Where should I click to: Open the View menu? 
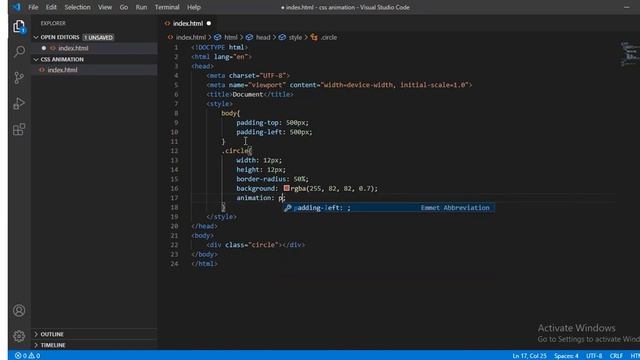coord(105,7)
